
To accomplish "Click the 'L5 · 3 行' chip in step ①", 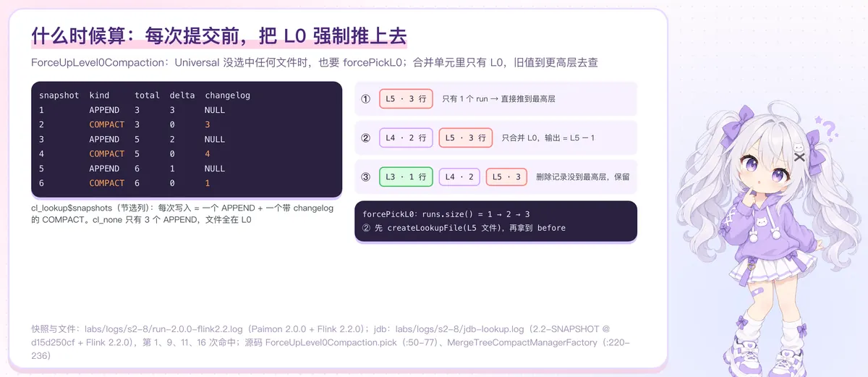I will tap(406, 98).
